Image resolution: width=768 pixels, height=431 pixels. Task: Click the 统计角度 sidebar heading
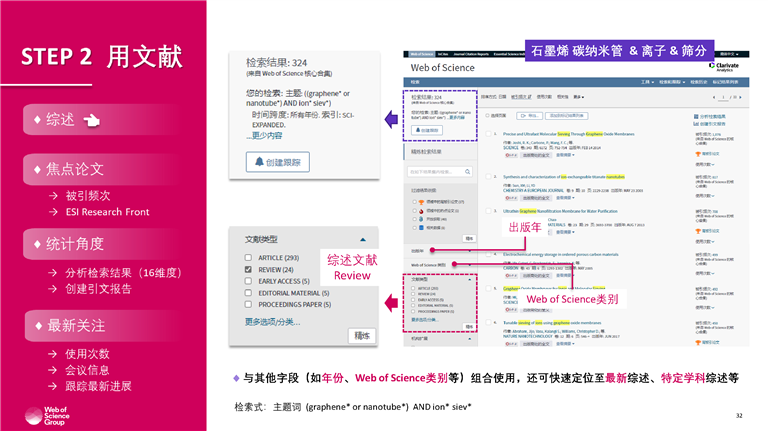pos(74,244)
